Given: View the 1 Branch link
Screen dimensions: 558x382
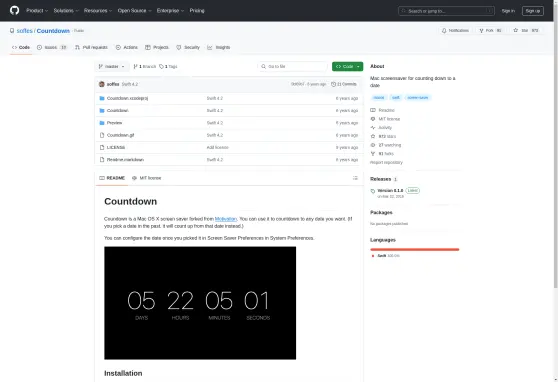Looking at the screenshot, I should (144, 67).
